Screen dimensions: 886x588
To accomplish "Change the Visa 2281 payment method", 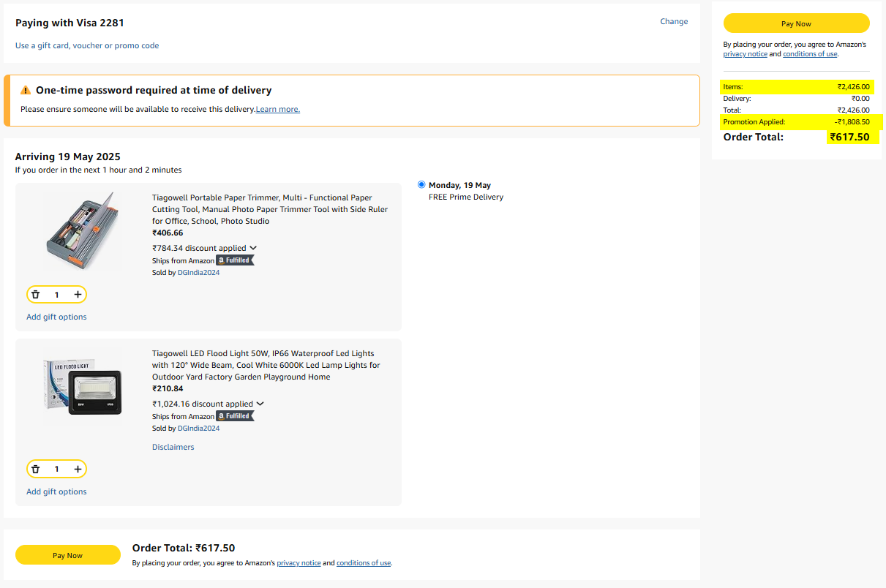I will coord(674,21).
